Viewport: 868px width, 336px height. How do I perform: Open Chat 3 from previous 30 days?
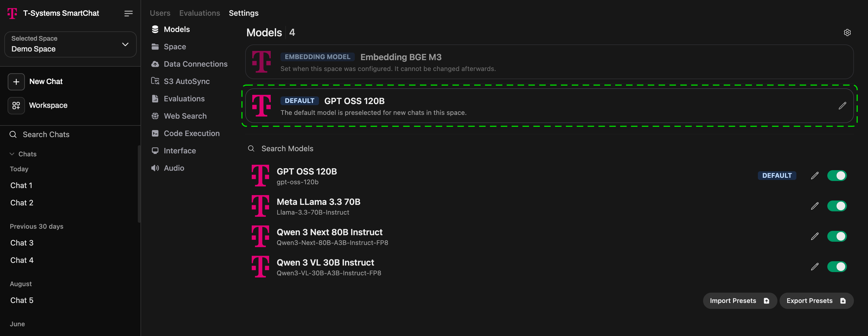click(22, 243)
